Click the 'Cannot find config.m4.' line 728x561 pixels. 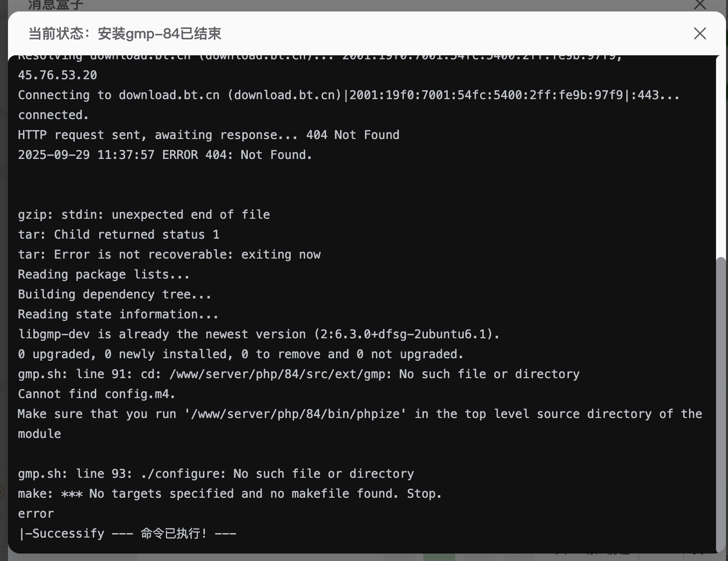97,394
